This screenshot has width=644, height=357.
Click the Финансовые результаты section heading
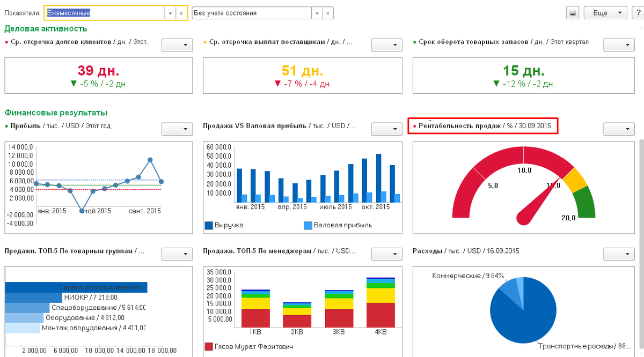pyautogui.click(x=56, y=113)
